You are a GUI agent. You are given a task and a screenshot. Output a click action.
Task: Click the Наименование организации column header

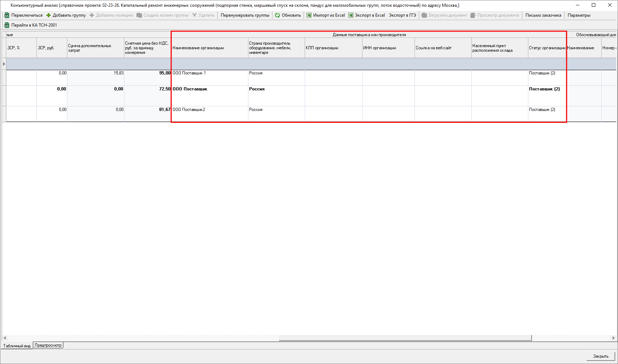pos(209,48)
